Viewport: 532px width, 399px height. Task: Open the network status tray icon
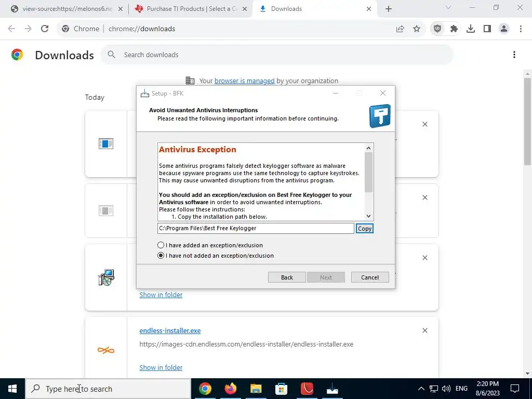[x=434, y=389]
